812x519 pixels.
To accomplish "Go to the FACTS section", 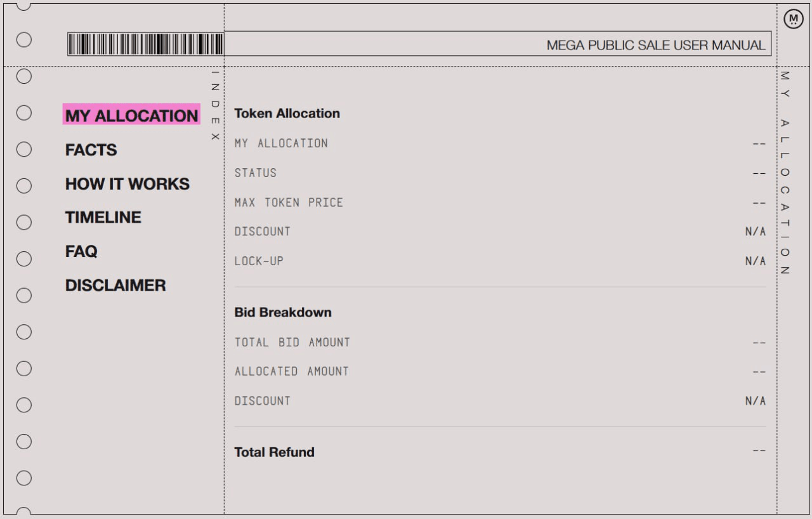I will tap(91, 150).
